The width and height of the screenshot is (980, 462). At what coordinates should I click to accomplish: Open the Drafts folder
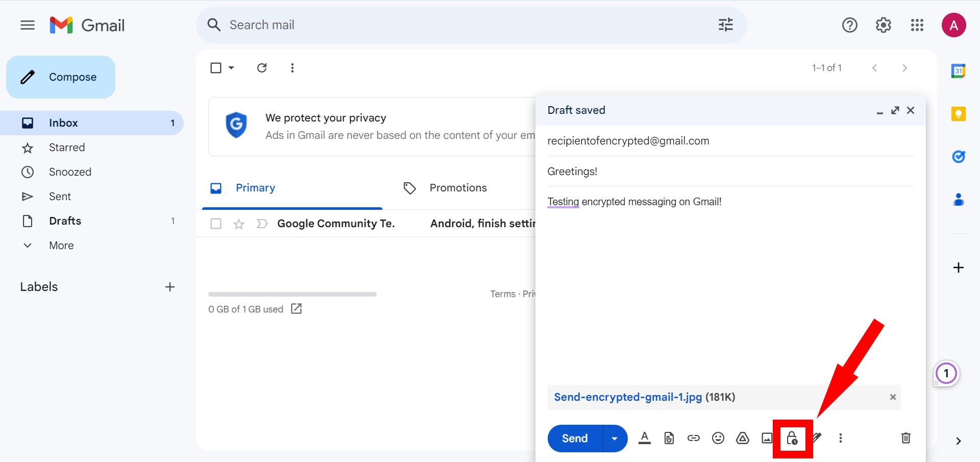[92, 221]
